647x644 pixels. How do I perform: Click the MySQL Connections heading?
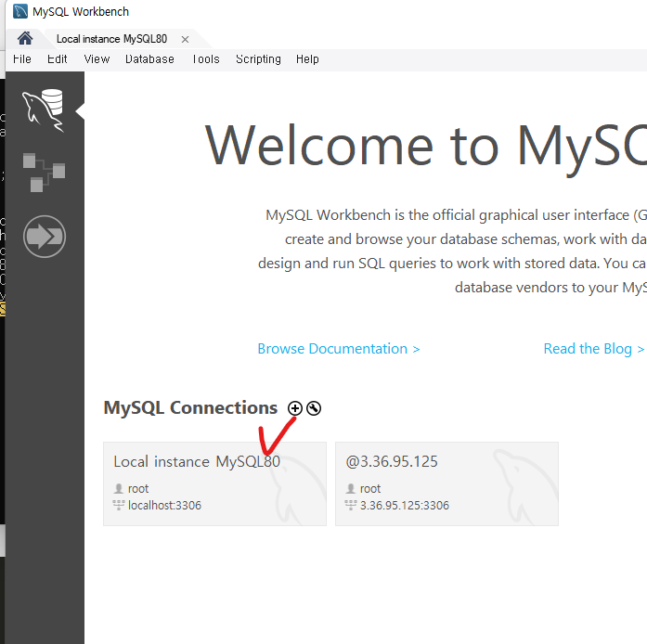(x=190, y=407)
